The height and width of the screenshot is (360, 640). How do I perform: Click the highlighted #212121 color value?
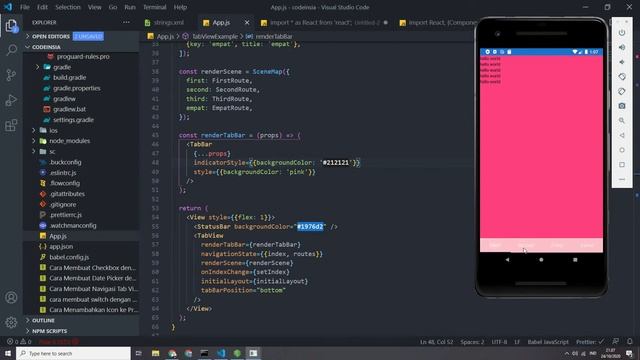click(x=336, y=162)
